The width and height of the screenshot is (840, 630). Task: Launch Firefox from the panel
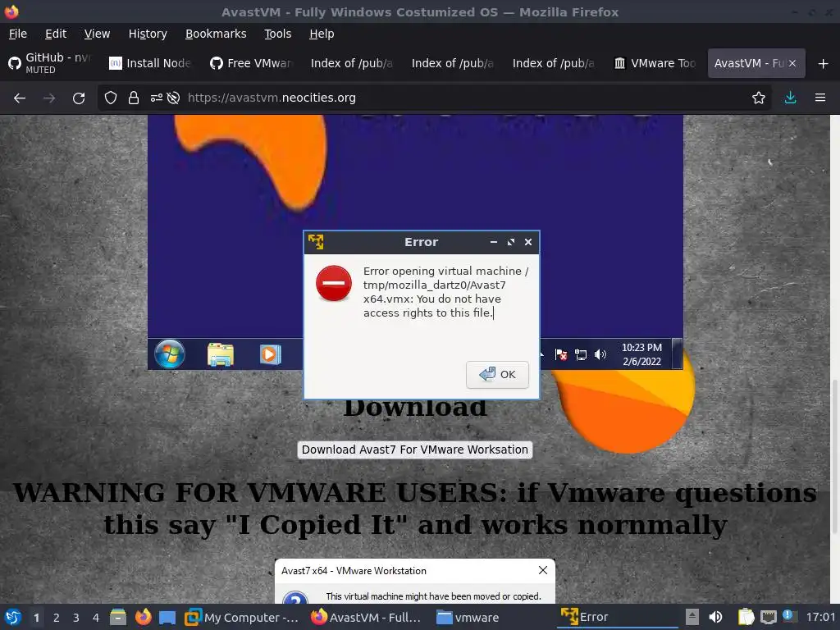pyautogui.click(x=143, y=617)
